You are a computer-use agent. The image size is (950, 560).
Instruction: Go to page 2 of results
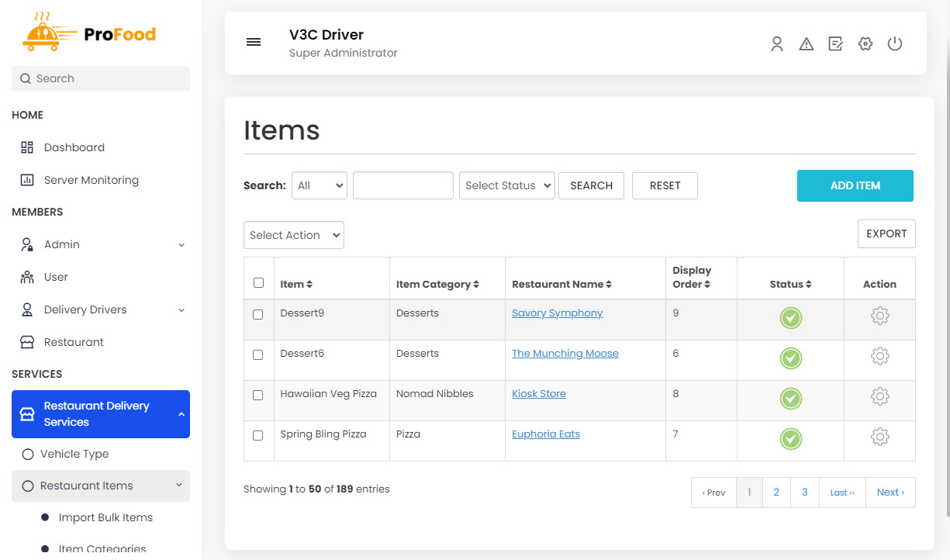(776, 493)
